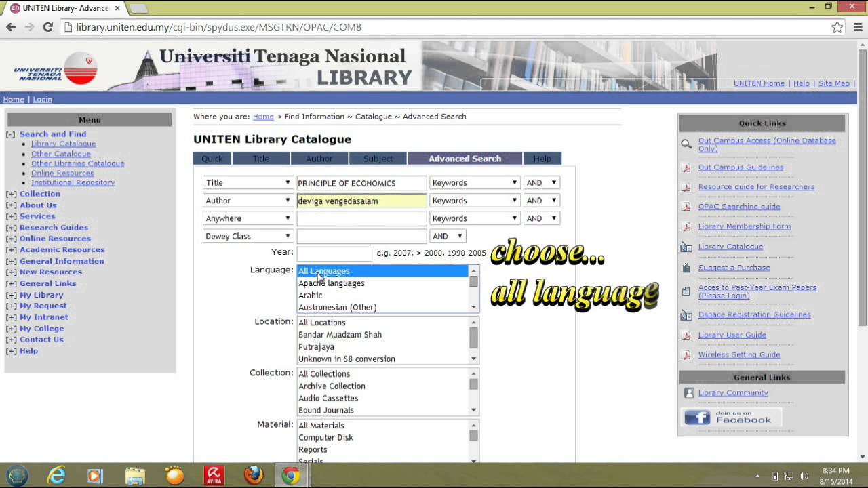Click the Language list scrollbar

click(x=473, y=289)
